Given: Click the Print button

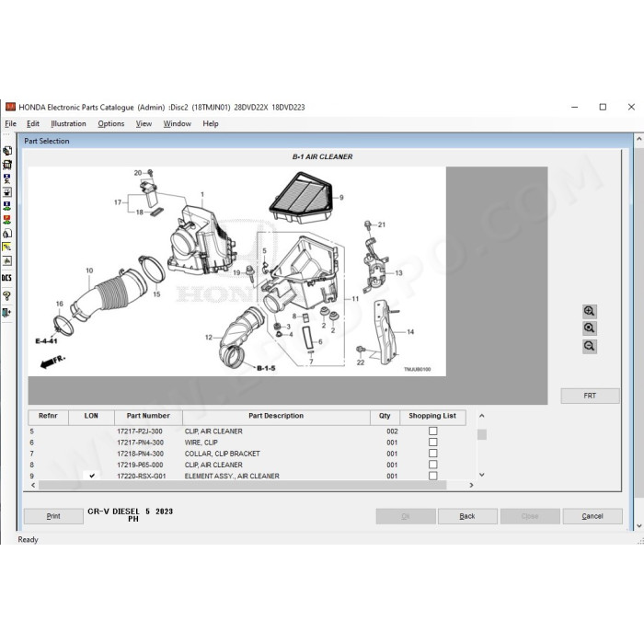Looking at the screenshot, I should pos(53,516).
